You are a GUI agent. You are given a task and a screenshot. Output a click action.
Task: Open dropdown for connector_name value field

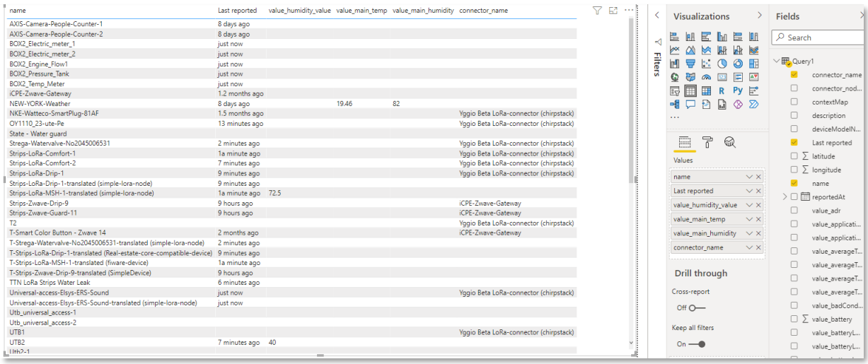[749, 247]
